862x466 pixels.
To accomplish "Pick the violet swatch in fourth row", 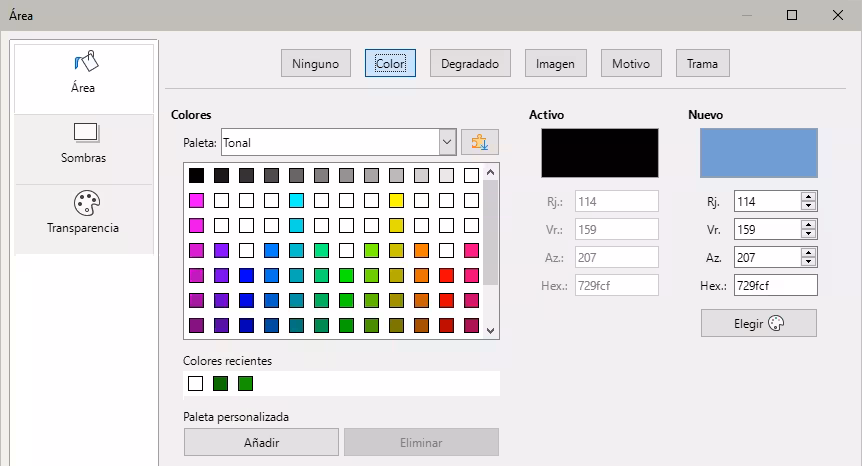I will point(222,251).
